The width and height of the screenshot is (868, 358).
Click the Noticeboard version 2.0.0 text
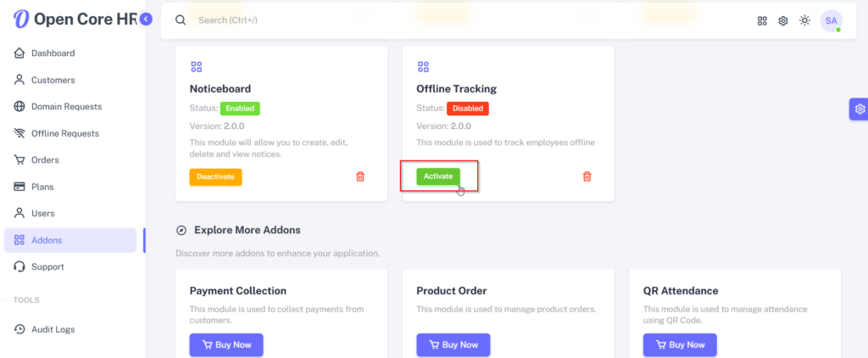coord(217,126)
